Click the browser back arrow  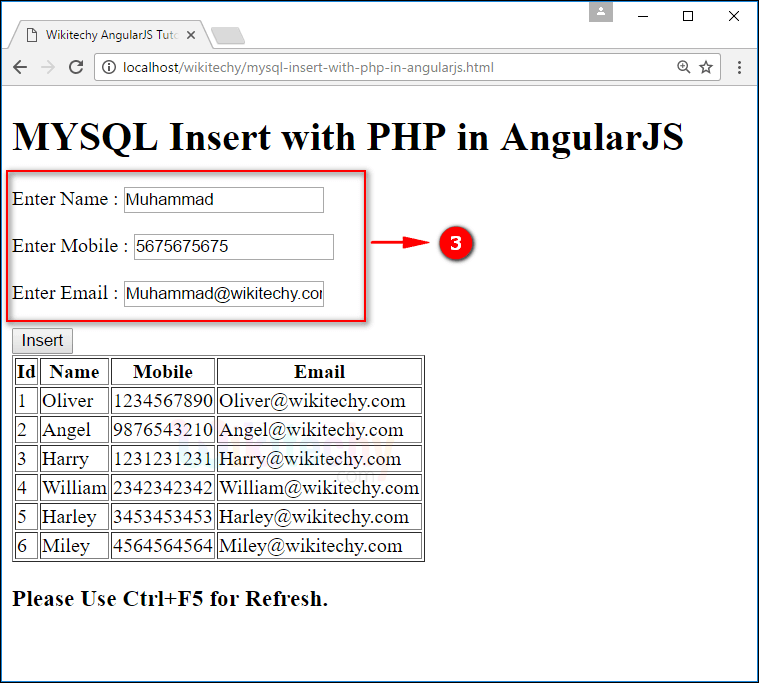20,67
